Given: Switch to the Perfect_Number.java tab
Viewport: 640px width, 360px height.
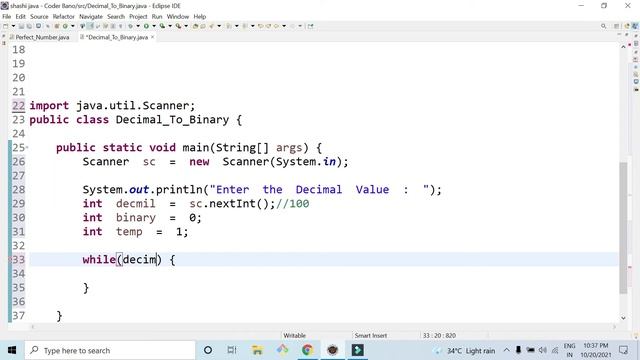Looking at the screenshot, I should click(39, 37).
